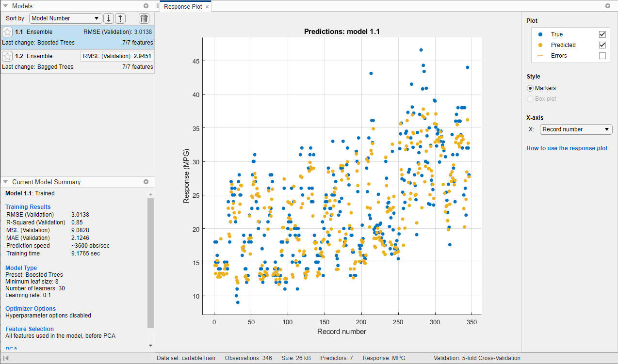This screenshot has width=618, height=364.
Task: Open the How to use the response plot link
Action: click(567, 148)
